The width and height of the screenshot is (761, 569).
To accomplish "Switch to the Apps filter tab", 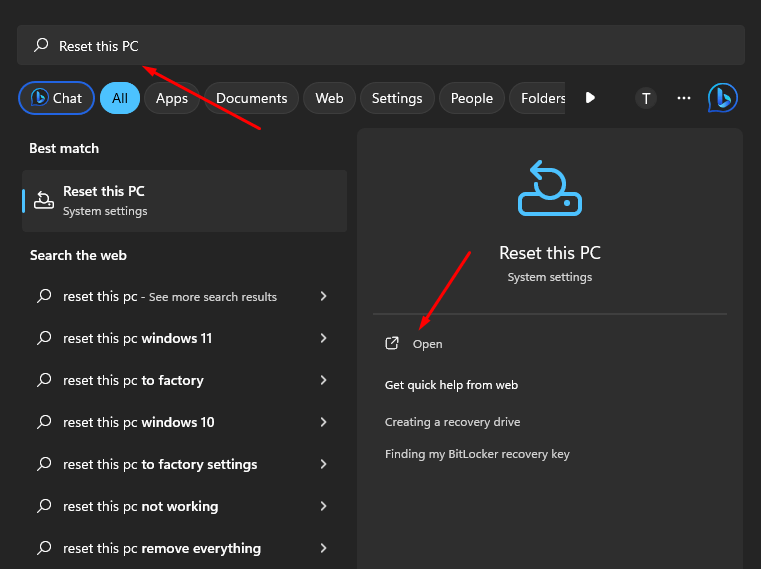I will [x=172, y=98].
